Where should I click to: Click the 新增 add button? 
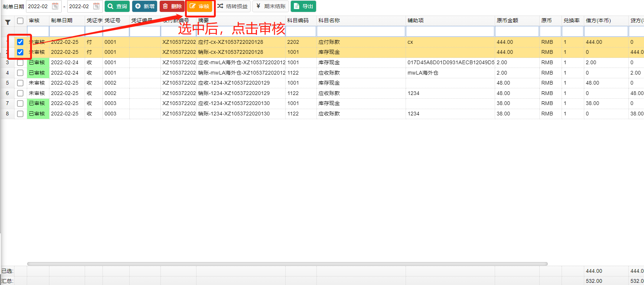[144, 6]
